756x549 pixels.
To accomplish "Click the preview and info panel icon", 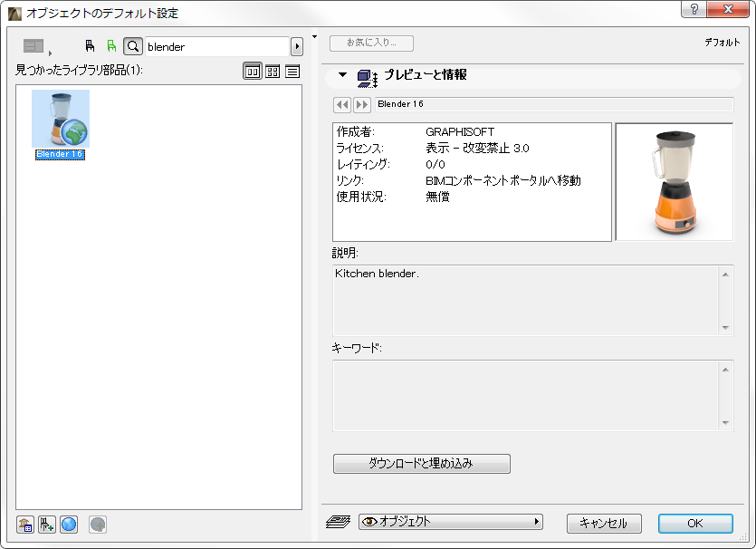I will coord(368,78).
